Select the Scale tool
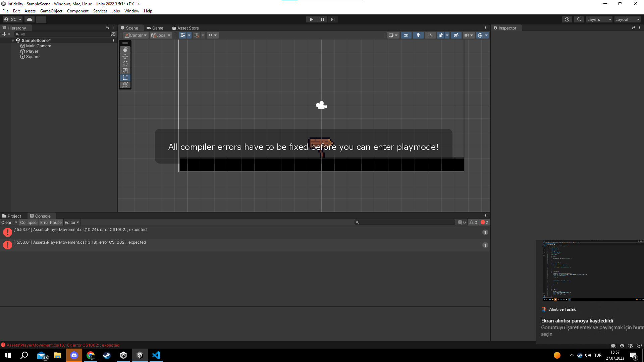This screenshot has height=362, width=644. [x=125, y=71]
